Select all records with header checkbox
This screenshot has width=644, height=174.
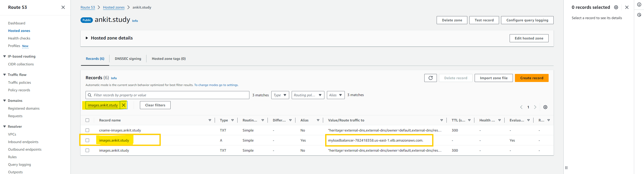coord(87,120)
